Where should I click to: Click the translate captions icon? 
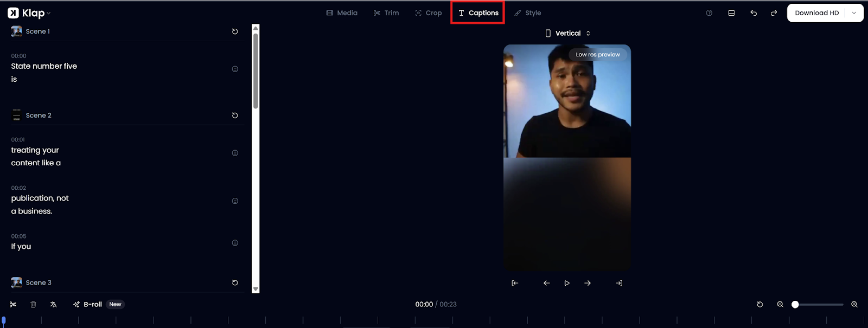point(53,305)
